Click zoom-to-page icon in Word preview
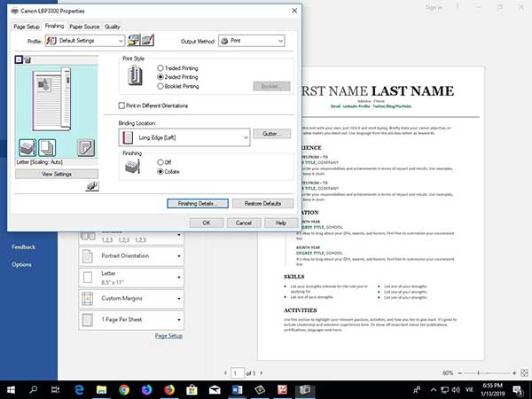The width and height of the screenshot is (532, 399). pos(524,372)
